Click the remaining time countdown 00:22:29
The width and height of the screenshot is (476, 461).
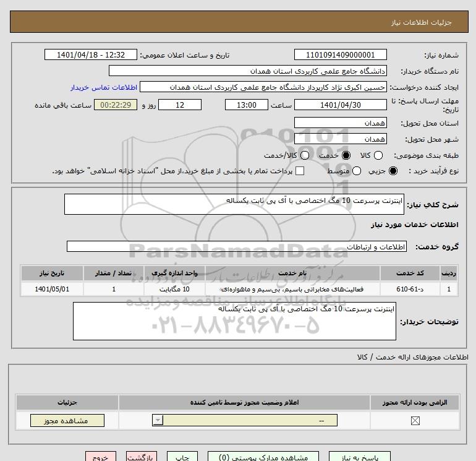pos(116,105)
